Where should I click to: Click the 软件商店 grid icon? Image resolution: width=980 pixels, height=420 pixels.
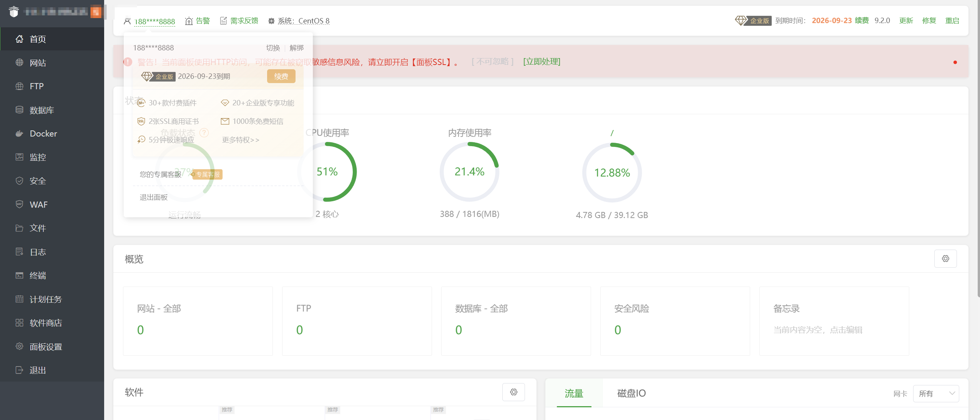tap(19, 323)
